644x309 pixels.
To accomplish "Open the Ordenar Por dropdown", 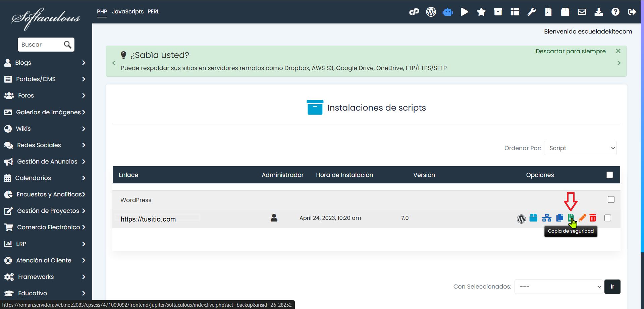I will click(x=580, y=148).
